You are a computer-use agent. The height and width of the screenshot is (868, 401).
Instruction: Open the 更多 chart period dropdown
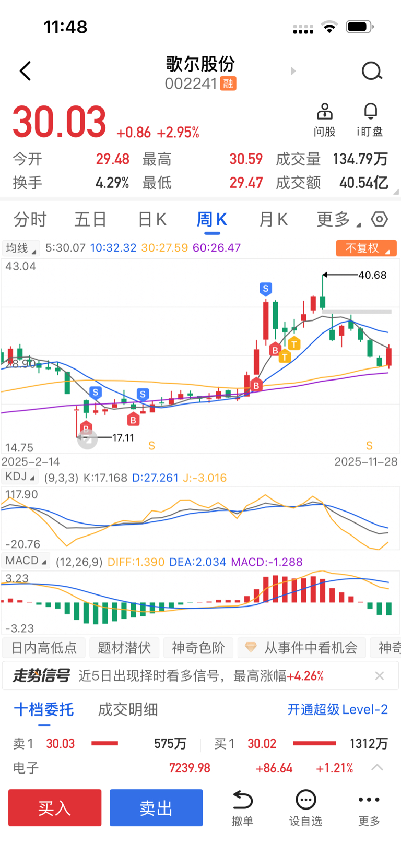click(x=338, y=219)
